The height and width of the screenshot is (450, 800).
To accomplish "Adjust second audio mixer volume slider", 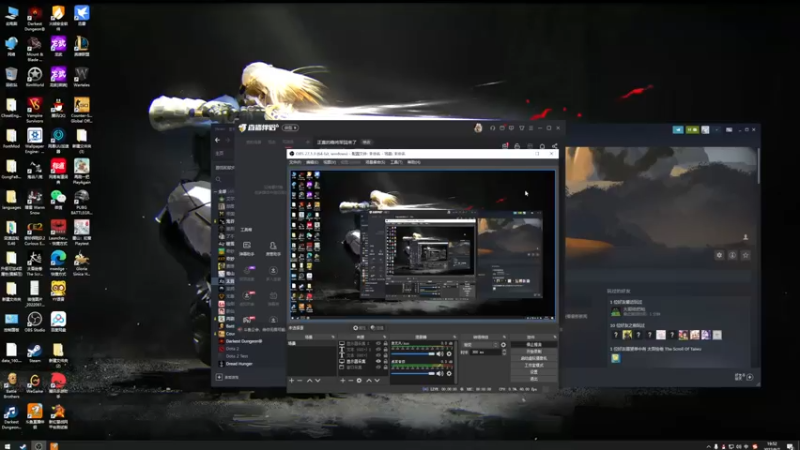I will pos(413,373).
